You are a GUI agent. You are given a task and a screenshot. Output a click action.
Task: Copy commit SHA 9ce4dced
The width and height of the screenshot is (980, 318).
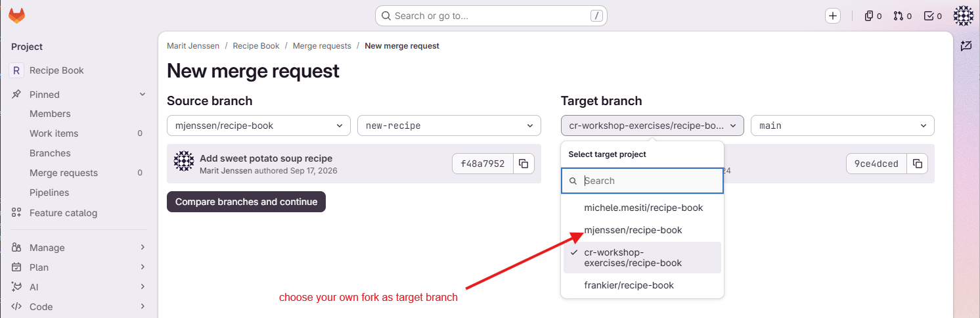918,164
